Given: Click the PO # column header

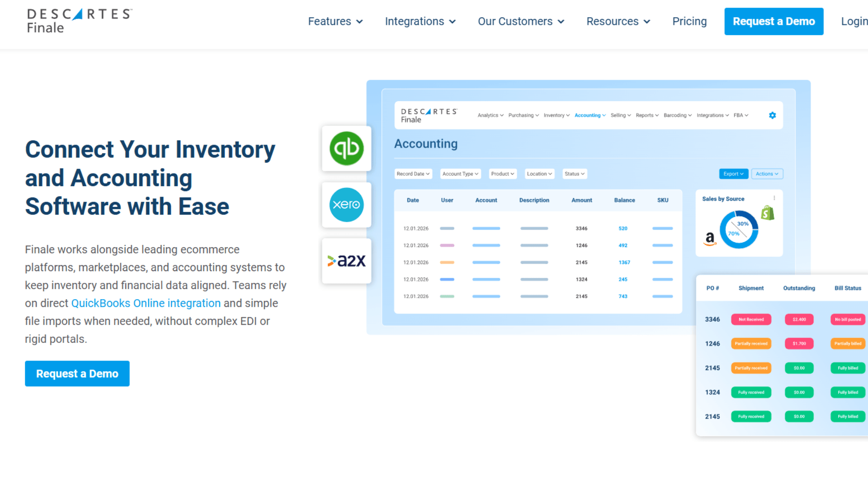Looking at the screenshot, I should click(712, 288).
